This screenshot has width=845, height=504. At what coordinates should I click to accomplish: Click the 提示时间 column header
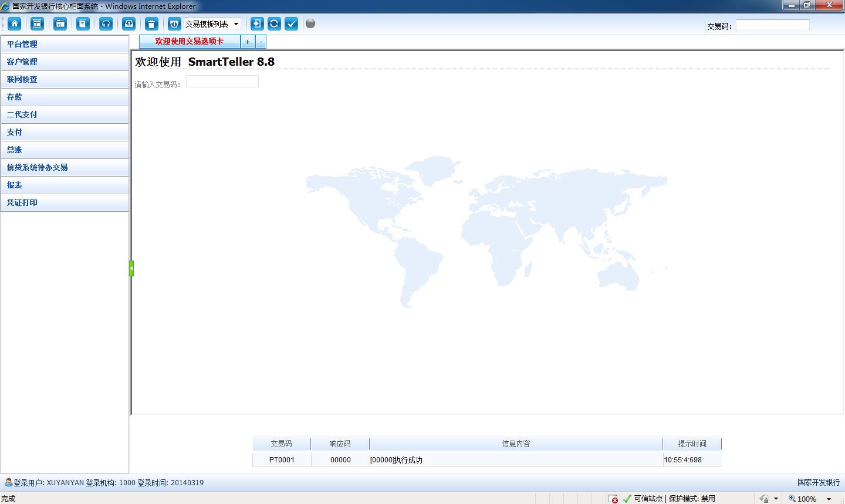[692, 444]
